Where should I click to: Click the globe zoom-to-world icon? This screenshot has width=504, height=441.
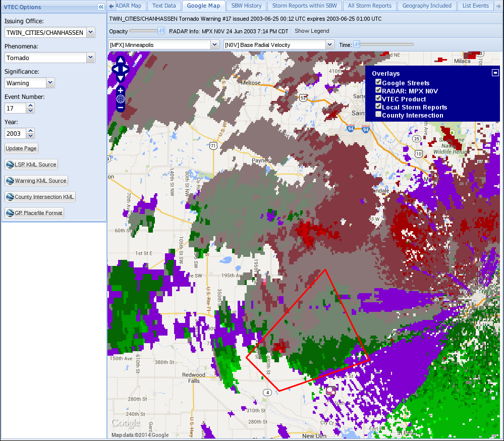pyautogui.click(x=121, y=99)
